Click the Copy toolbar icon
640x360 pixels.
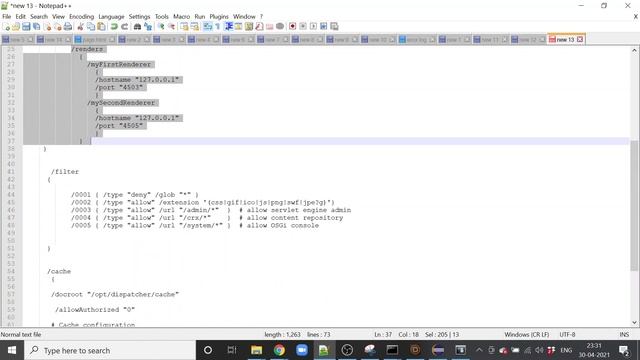tap(91, 27)
